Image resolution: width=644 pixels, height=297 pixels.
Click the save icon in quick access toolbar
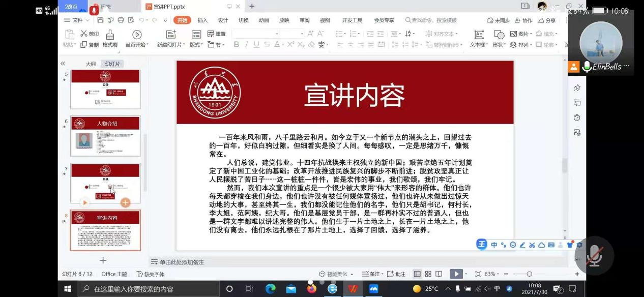101,20
